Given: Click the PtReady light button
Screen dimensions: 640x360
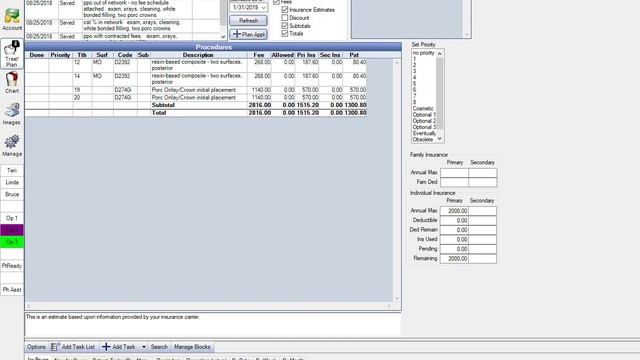Looking at the screenshot, I should point(12,266).
